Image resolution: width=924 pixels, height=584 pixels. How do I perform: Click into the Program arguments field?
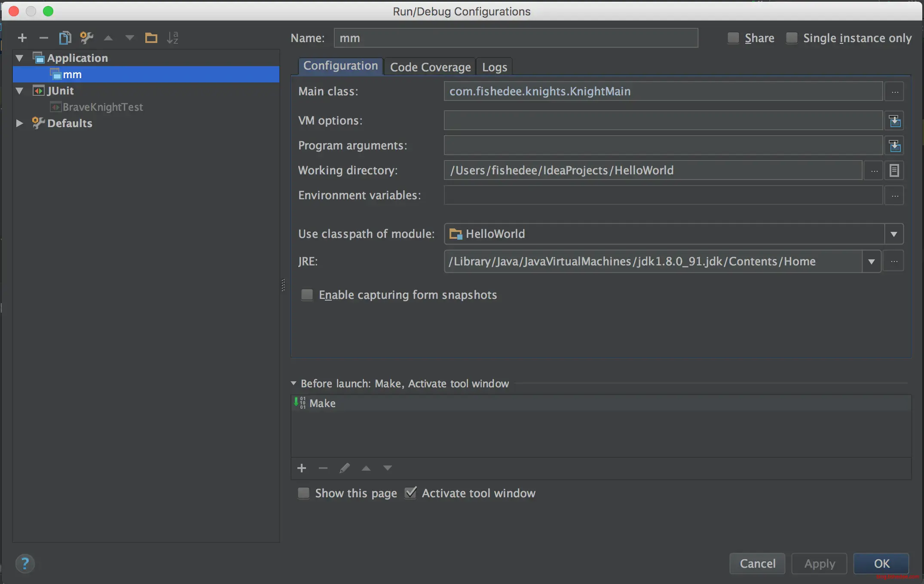tap(663, 146)
